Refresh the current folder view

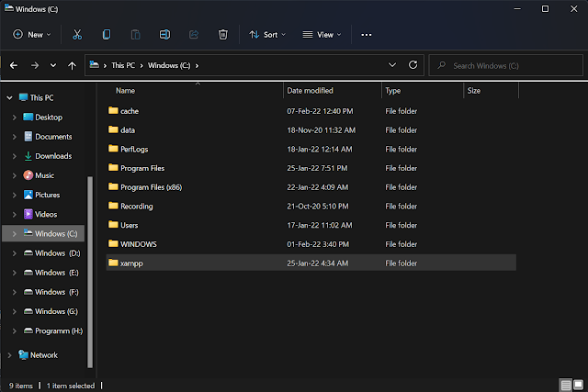point(413,65)
